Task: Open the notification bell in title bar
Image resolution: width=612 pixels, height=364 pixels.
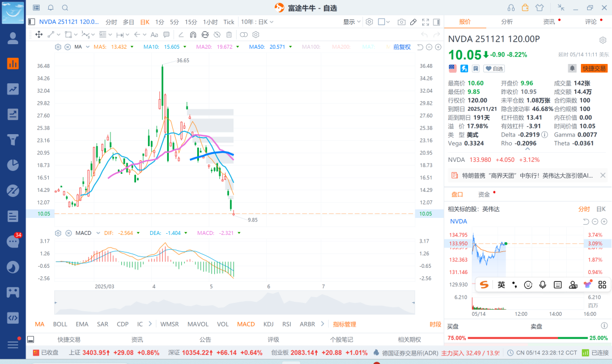Action: pos(51,8)
